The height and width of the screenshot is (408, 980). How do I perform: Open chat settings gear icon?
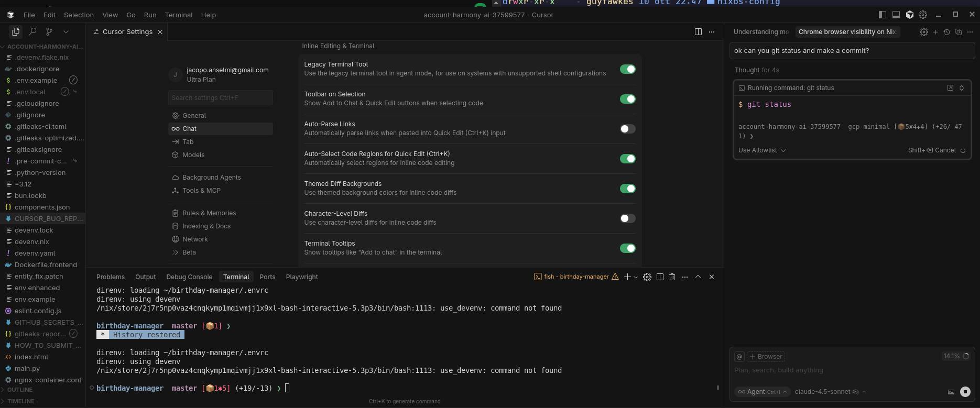[x=923, y=32]
